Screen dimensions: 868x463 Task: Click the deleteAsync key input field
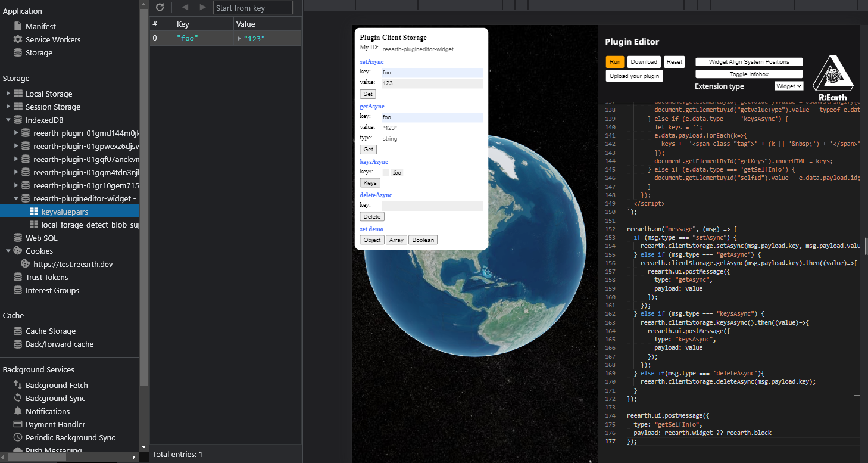point(432,206)
